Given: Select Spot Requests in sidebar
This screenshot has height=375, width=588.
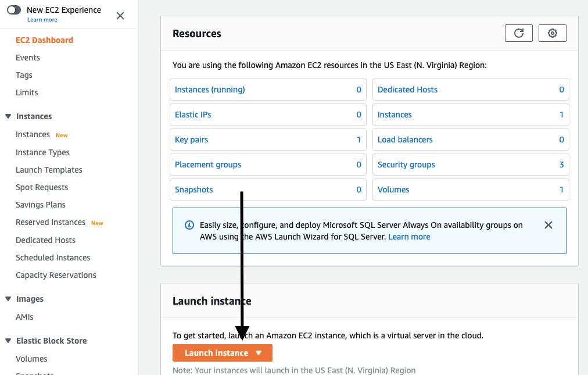Looking at the screenshot, I should tap(42, 187).
